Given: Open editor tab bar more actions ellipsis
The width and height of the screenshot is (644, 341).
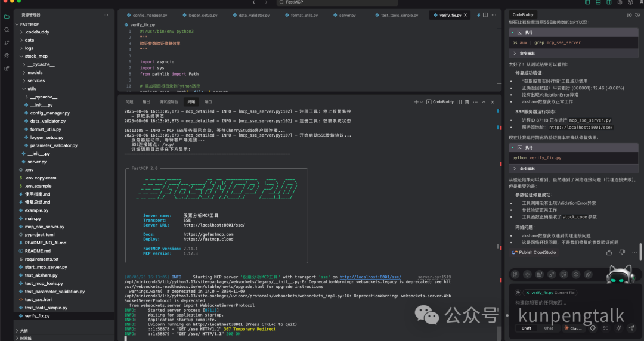Looking at the screenshot, I should (x=494, y=15).
